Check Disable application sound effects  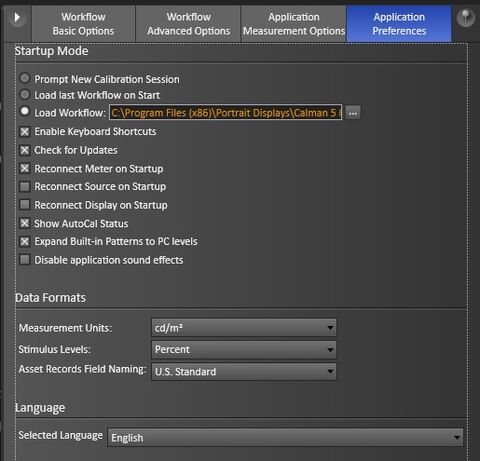[25, 260]
